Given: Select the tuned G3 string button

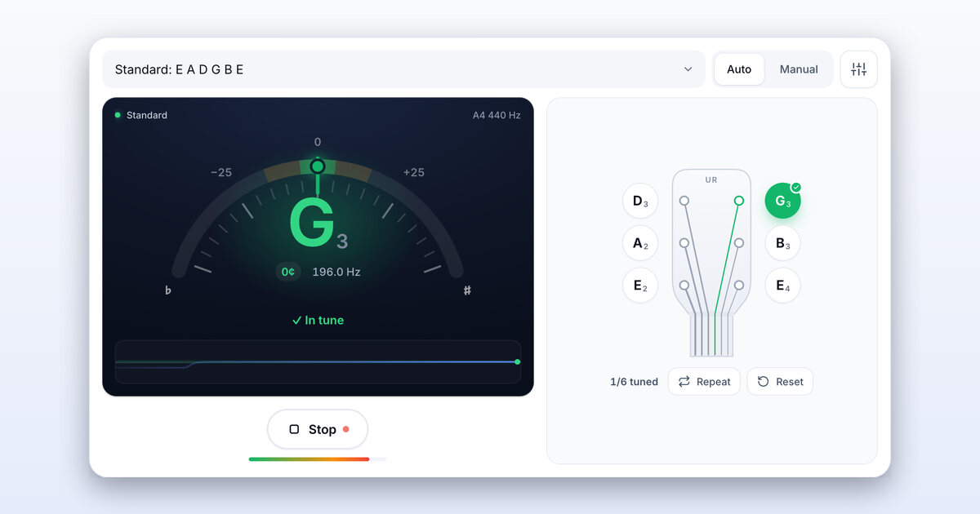Looking at the screenshot, I should (782, 201).
